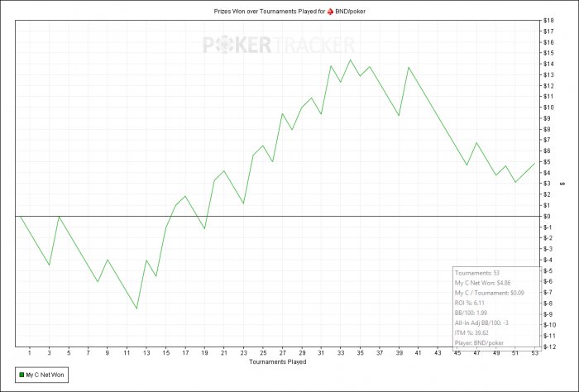Click the $0 y-axis label
Image resolution: width=579 pixels, height=392 pixels.
click(547, 217)
